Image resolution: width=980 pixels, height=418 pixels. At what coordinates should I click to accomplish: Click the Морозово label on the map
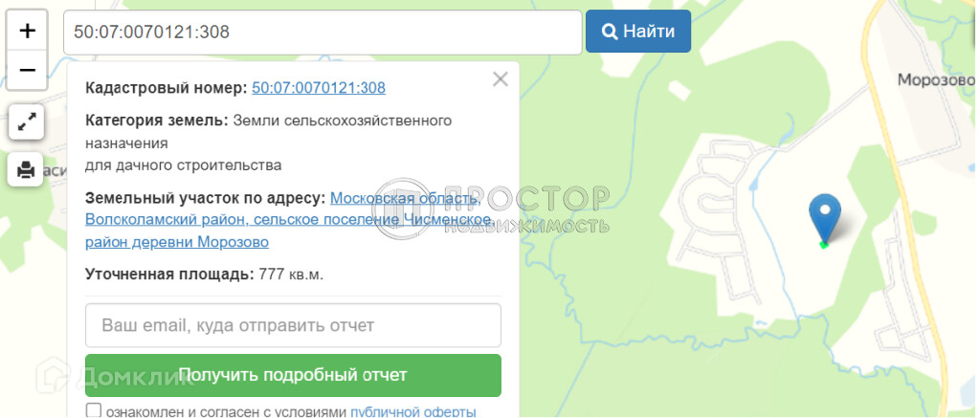pos(936,80)
